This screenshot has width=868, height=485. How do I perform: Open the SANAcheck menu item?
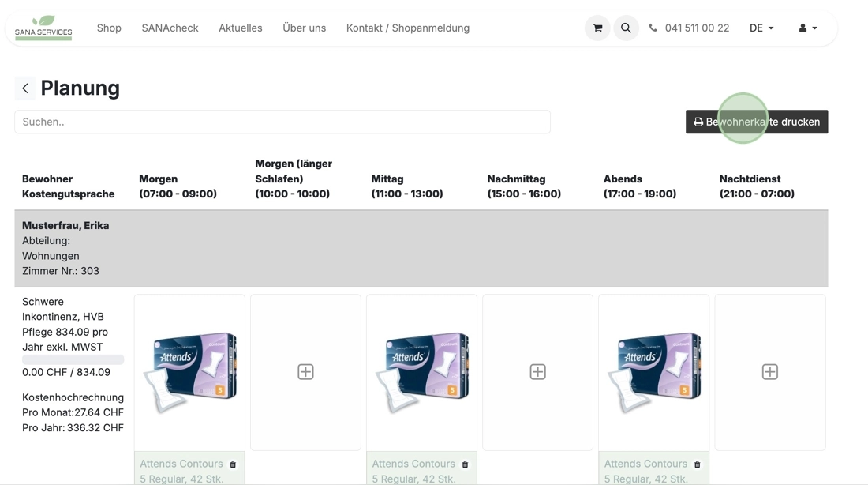tap(170, 28)
